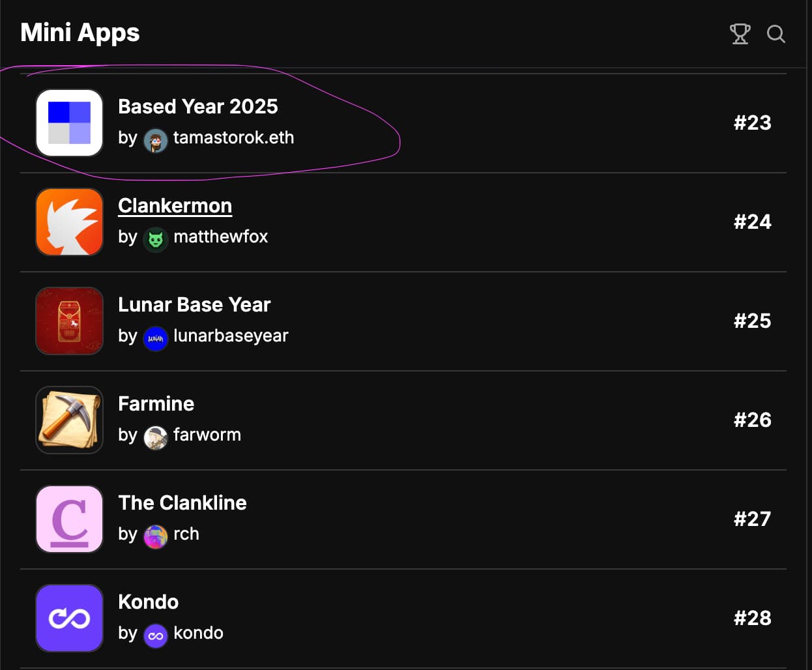The height and width of the screenshot is (670, 812).
Task: Click farworm's avatar picture
Action: [x=156, y=437]
